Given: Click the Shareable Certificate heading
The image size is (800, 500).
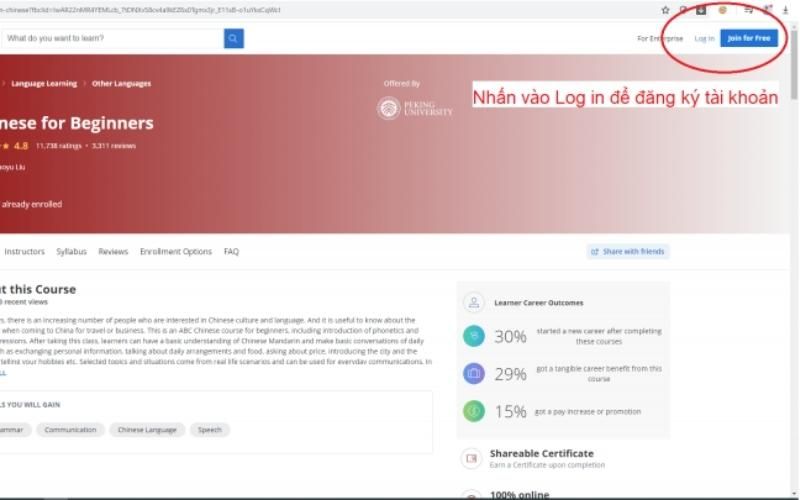Looking at the screenshot, I should pyautogui.click(x=541, y=453).
